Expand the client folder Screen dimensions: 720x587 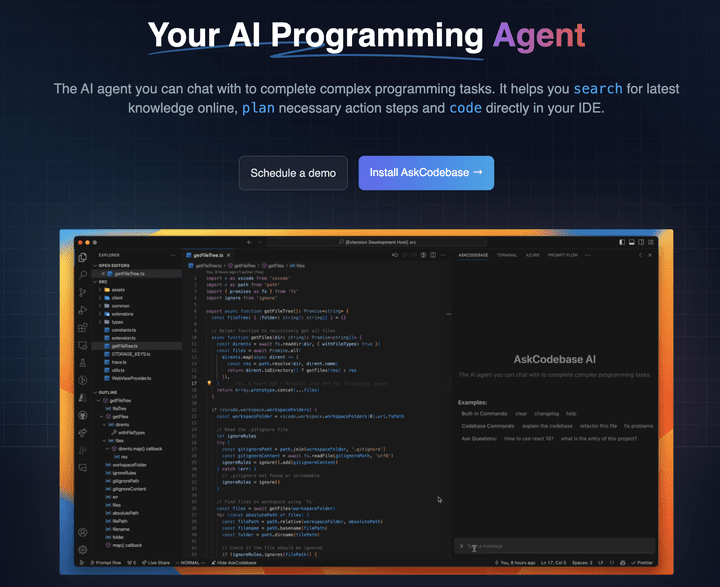click(x=100, y=298)
